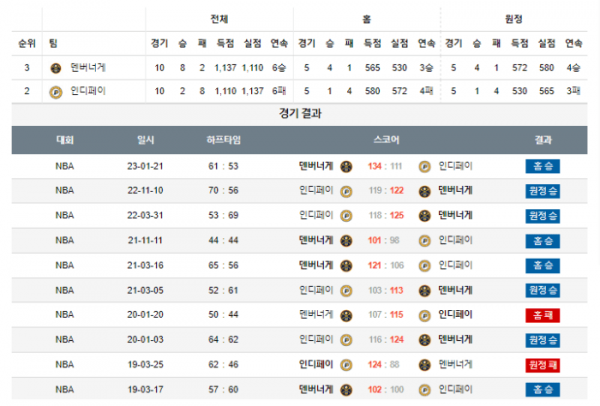Click Denver logo in 21-03-16 match
The width and height of the screenshot is (600, 406).
point(346,266)
